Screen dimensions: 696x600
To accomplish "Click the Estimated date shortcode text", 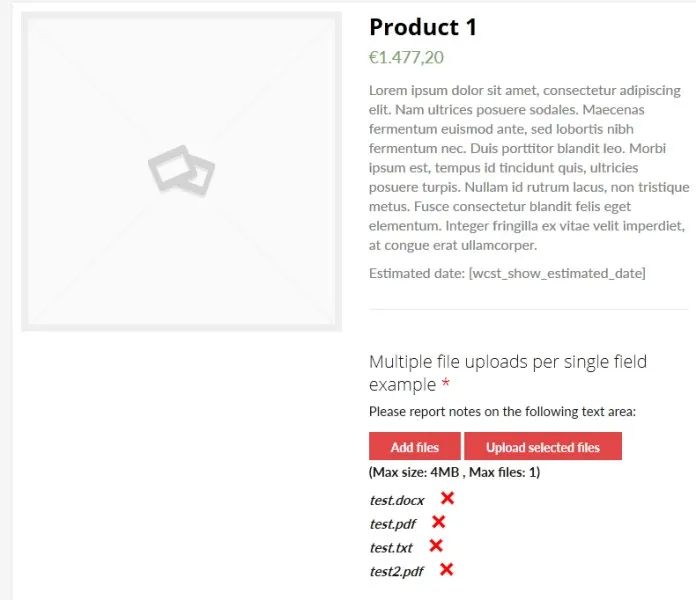I will click(x=507, y=273).
